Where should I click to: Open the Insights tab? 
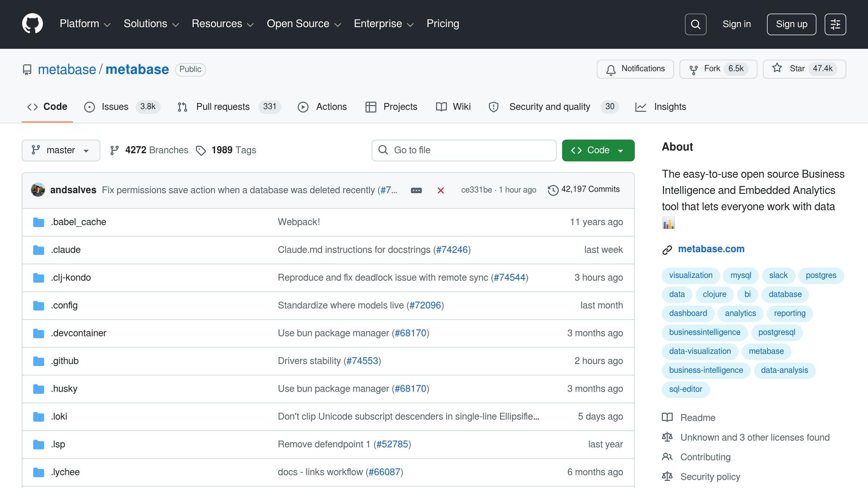coord(660,107)
